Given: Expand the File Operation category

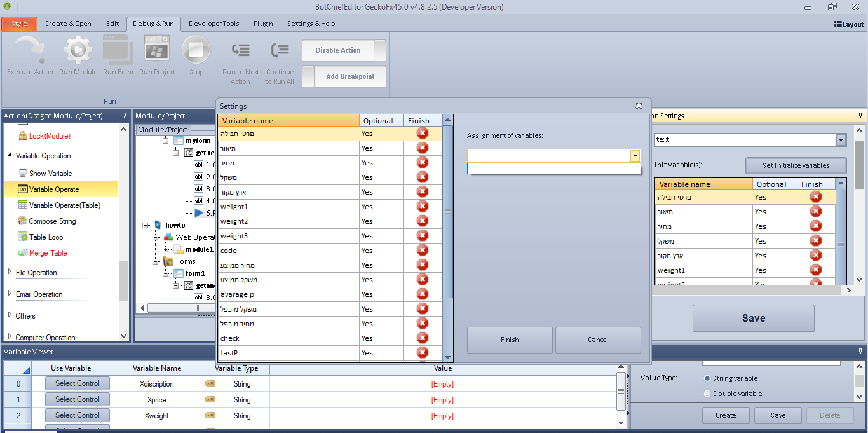Looking at the screenshot, I should 10,272.
